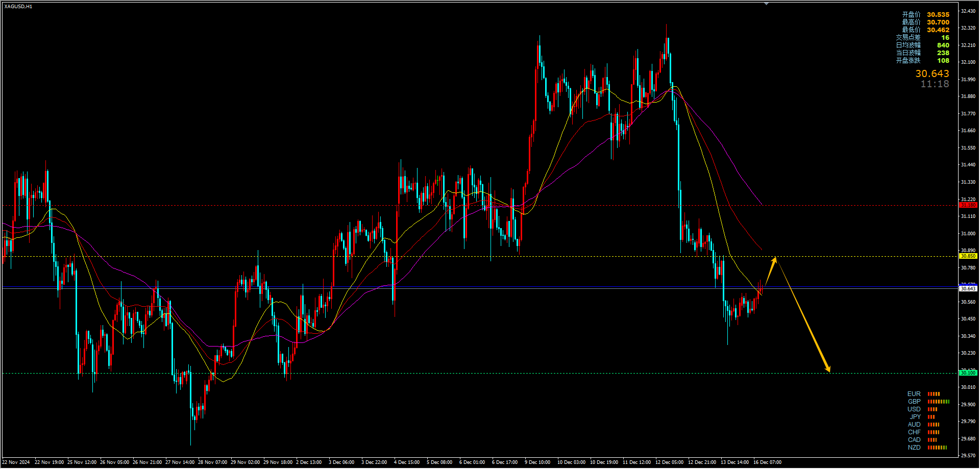Click the 29.570 price scale label
The height and width of the screenshot is (469, 980).
(968, 456)
